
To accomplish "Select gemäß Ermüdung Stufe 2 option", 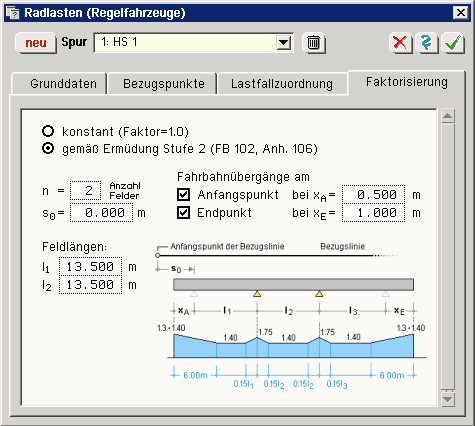I will tap(48, 148).
